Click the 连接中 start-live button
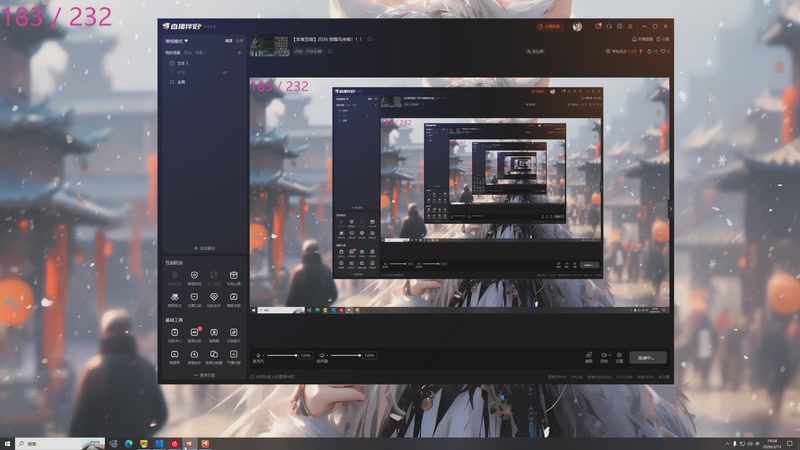This screenshot has height=450, width=800. coord(648,358)
